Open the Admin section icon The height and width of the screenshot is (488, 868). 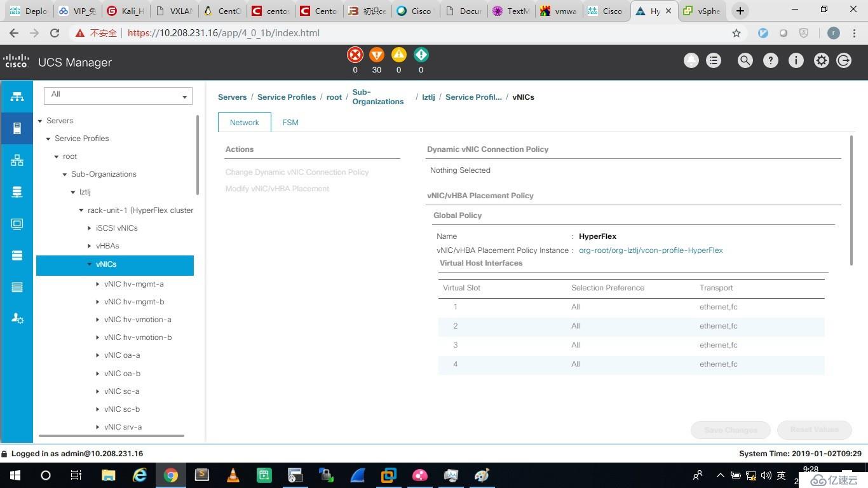(17, 318)
